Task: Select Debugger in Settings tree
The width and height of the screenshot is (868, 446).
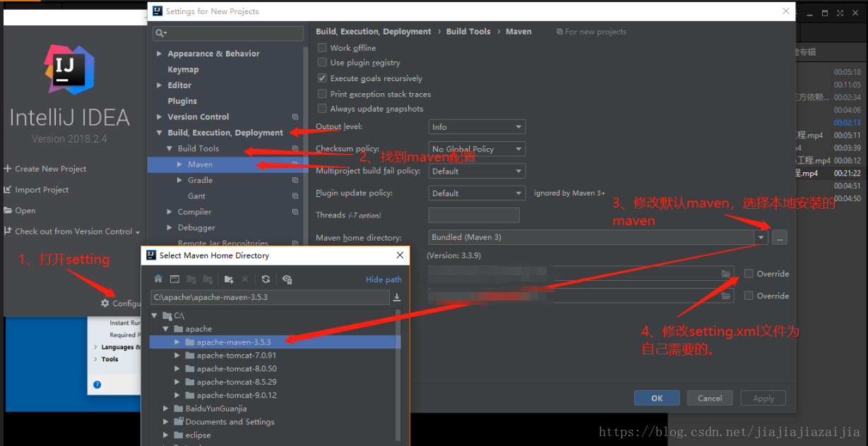Action: (196, 228)
